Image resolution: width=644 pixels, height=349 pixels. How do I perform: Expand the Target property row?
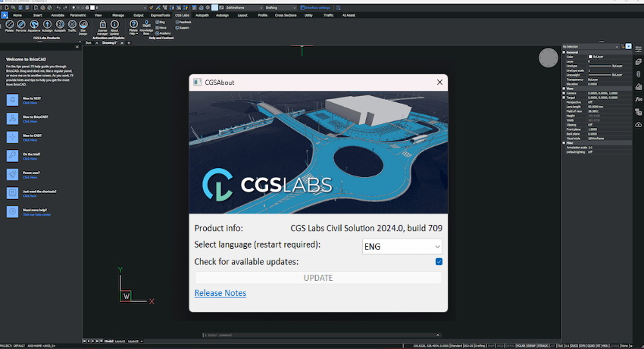coord(564,98)
